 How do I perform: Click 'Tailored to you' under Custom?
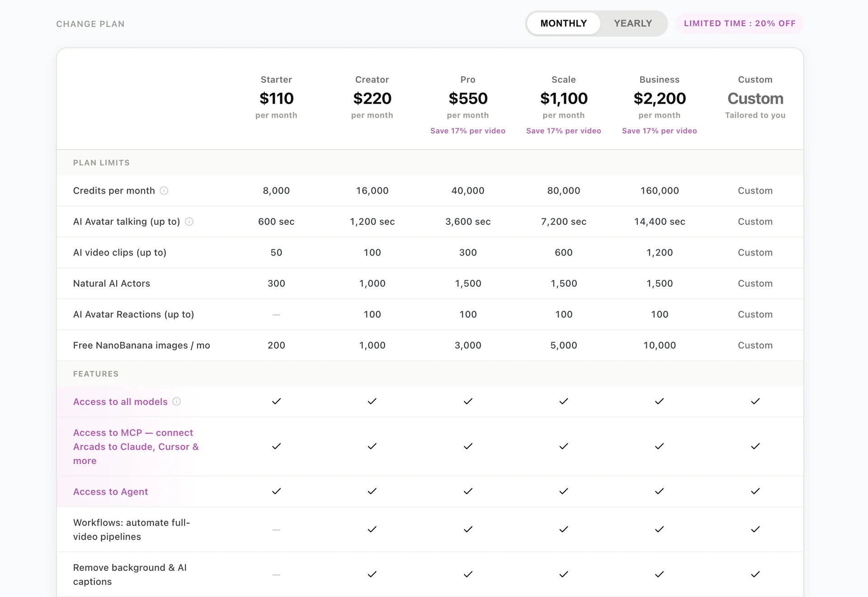click(755, 115)
